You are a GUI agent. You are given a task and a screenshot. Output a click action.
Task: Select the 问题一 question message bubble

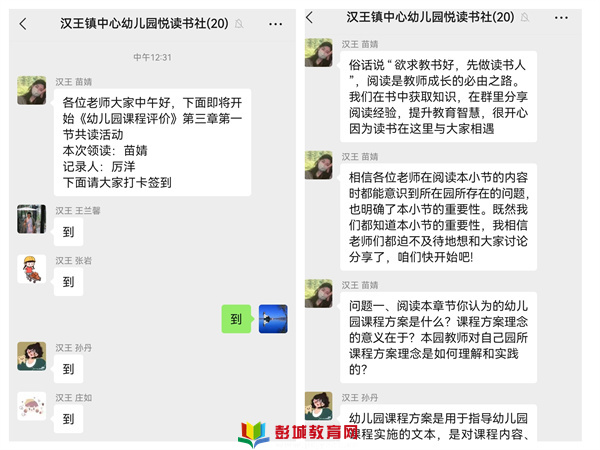[x=438, y=338]
